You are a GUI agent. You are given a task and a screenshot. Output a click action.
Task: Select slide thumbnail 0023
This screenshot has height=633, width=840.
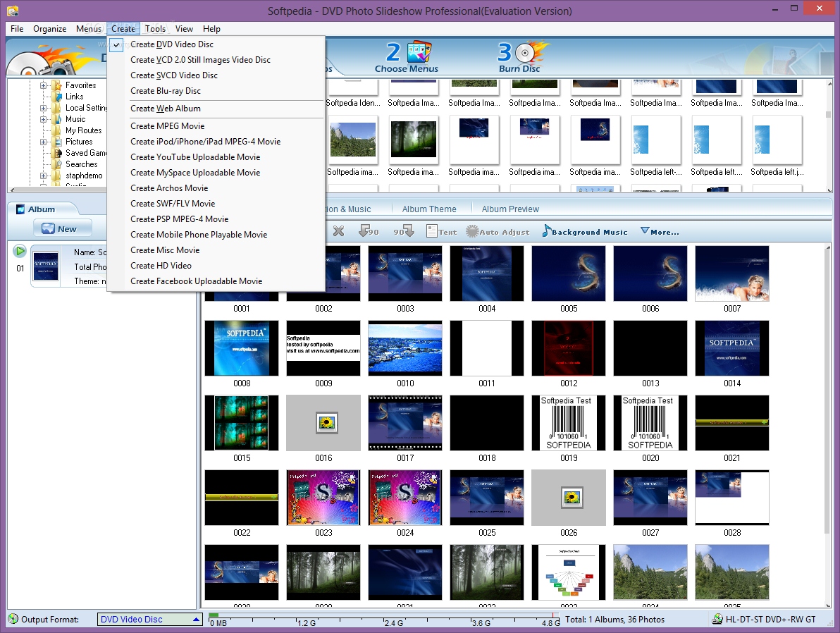point(323,498)
